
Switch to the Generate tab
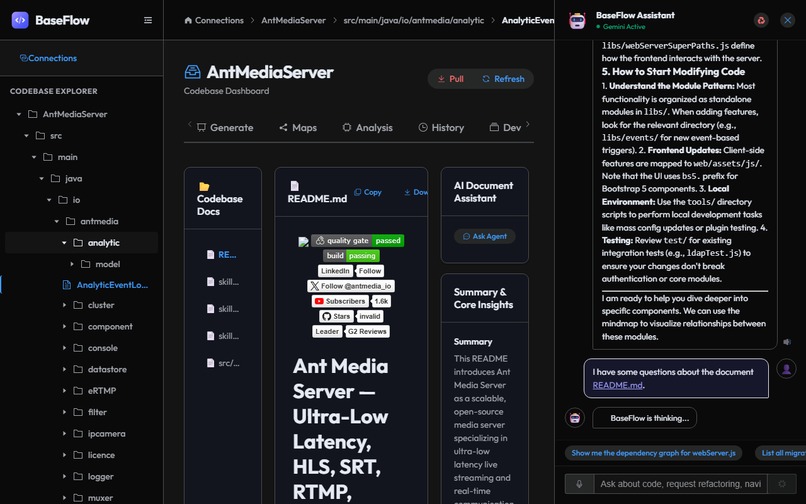[225, 128]
